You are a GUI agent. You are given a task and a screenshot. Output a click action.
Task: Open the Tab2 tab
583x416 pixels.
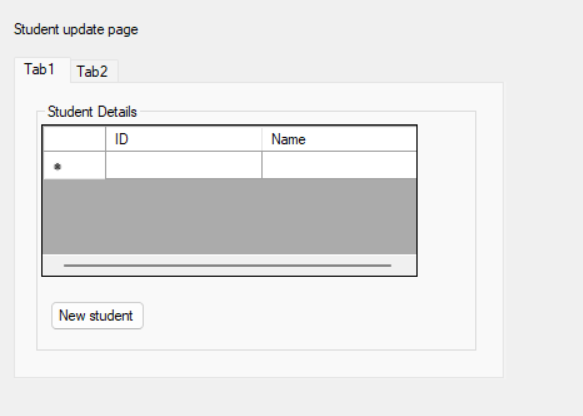click(94, 71)
